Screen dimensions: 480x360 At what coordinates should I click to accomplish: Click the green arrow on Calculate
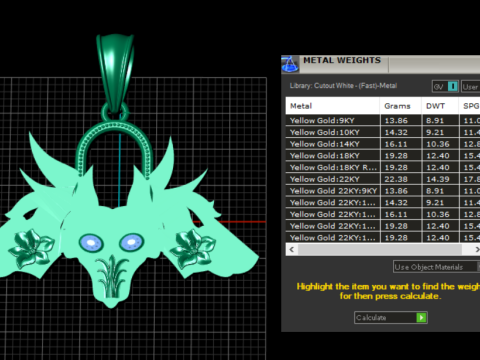[x=421, y=318]
